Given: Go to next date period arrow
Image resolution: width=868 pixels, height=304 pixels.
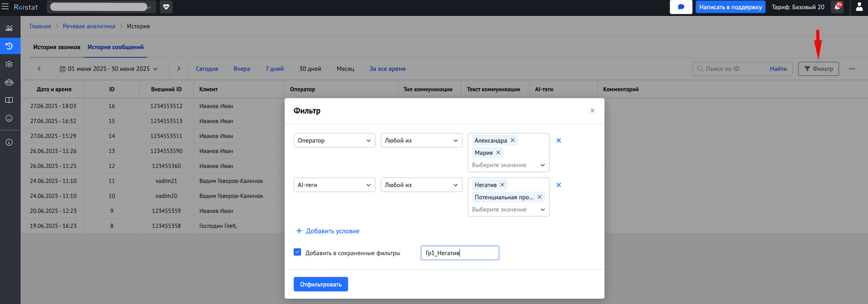Looking at the screenshot, I should (179, 68).
